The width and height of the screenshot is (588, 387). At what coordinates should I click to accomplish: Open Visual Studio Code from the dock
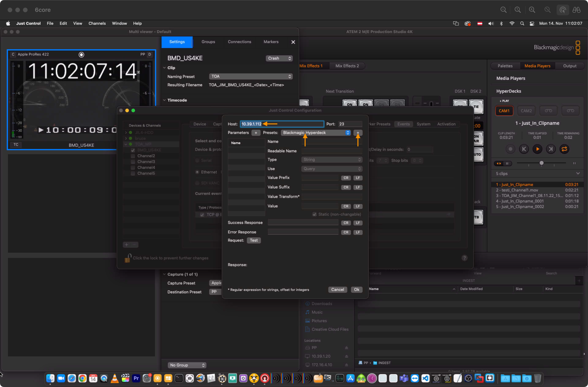(x=425, y=378)
